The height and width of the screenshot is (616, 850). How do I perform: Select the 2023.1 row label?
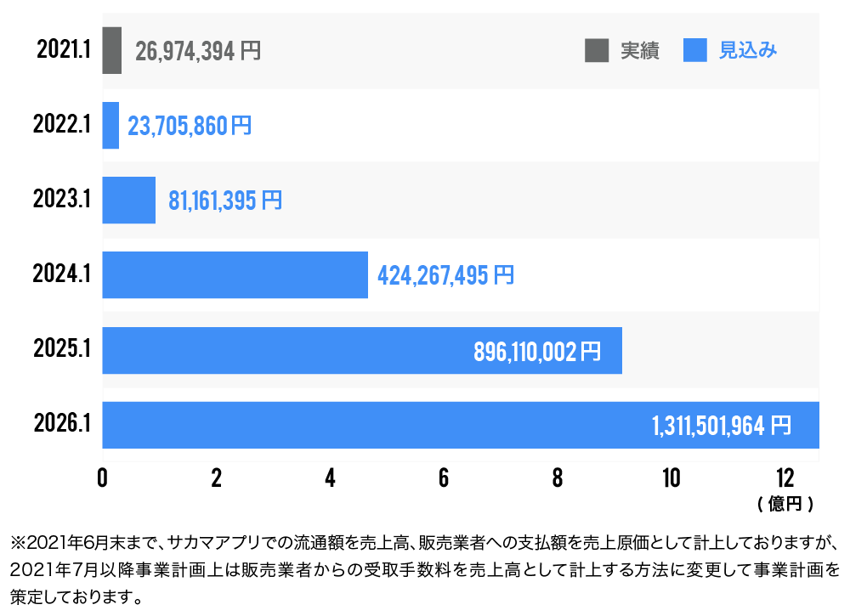[x=62, y=199]
